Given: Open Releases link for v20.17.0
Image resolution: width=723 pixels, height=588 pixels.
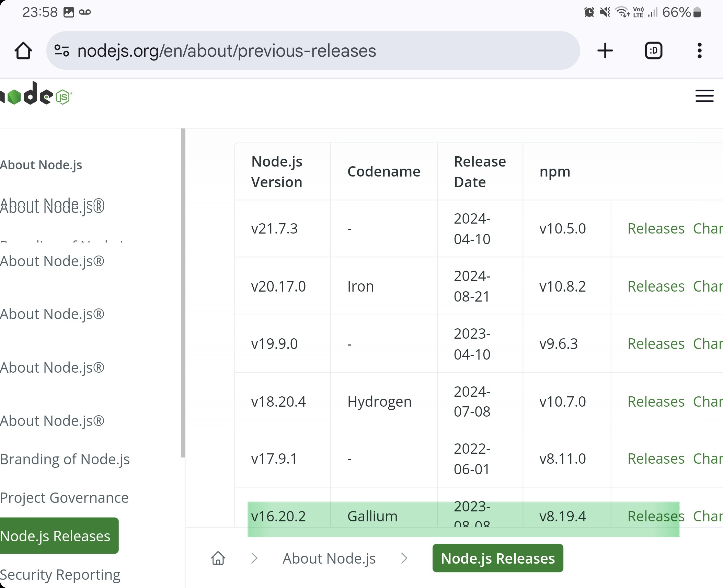Looking at the screenshot, I should (x=656, y=286).
